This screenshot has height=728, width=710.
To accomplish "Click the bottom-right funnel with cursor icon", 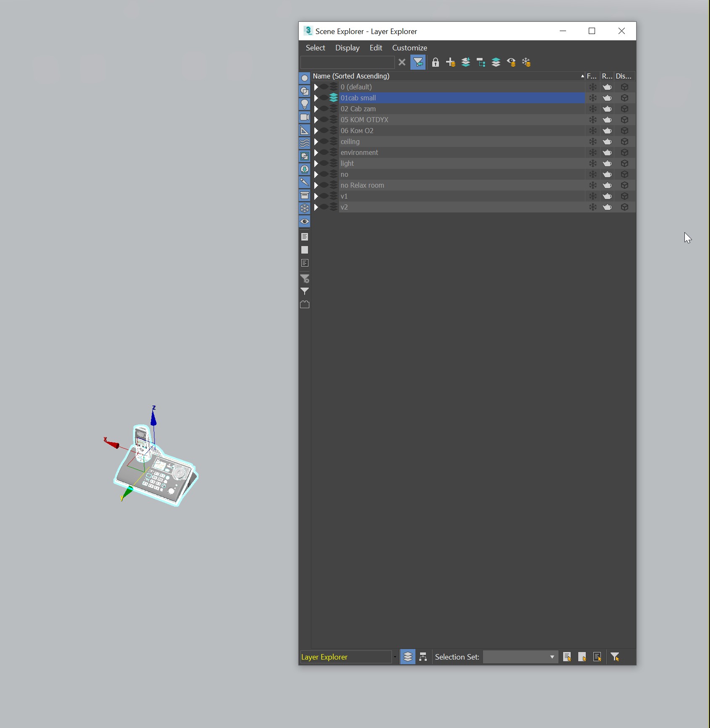I will (615, 657).
